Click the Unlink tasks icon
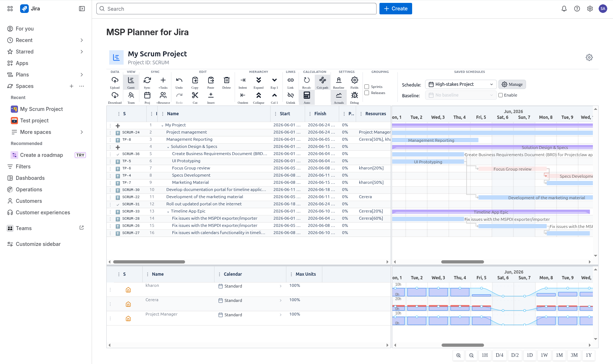 (291, 97)
